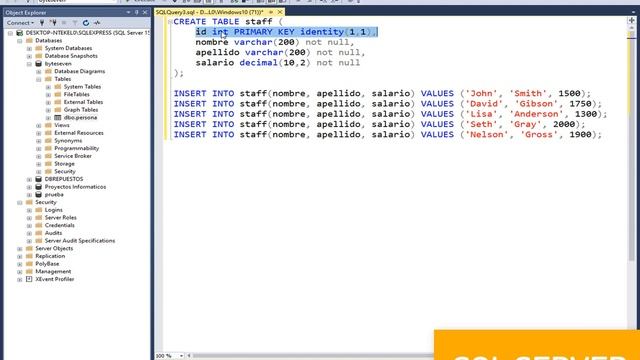640x360 pixels.
Task: Select Storage under byteseven
Action: 64,164
